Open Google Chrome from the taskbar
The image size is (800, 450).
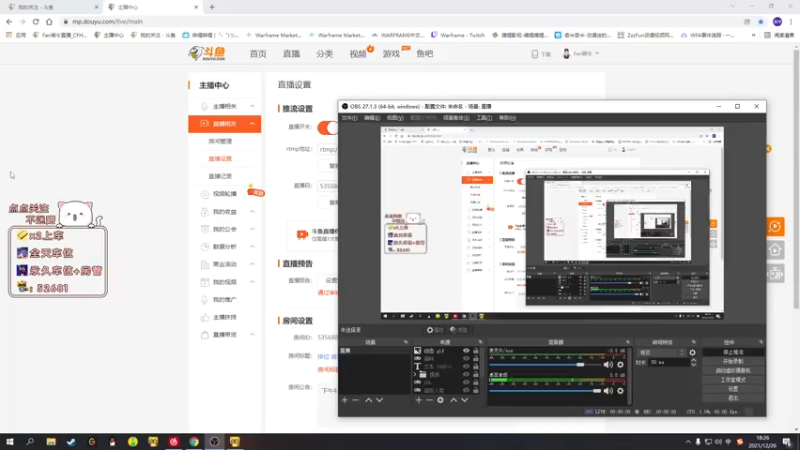pyautogui.click(x=194, y=442)
